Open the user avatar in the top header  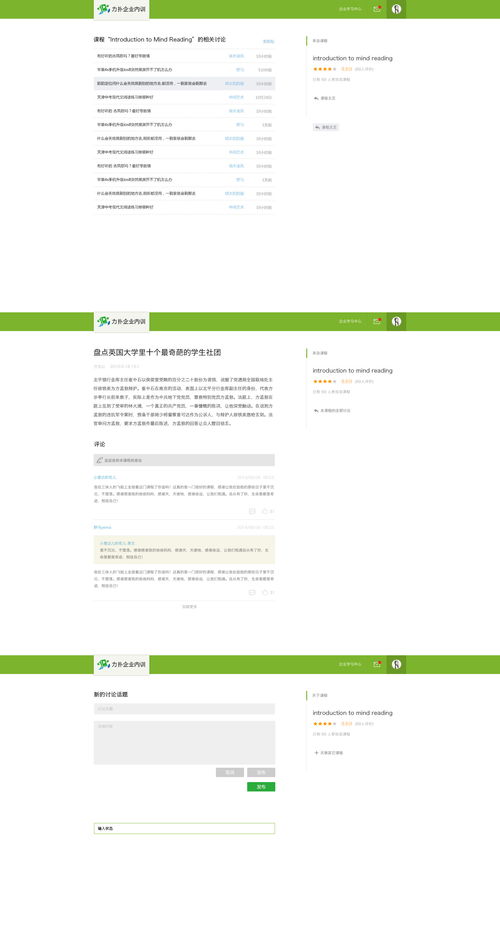click(x=396, y=9)
